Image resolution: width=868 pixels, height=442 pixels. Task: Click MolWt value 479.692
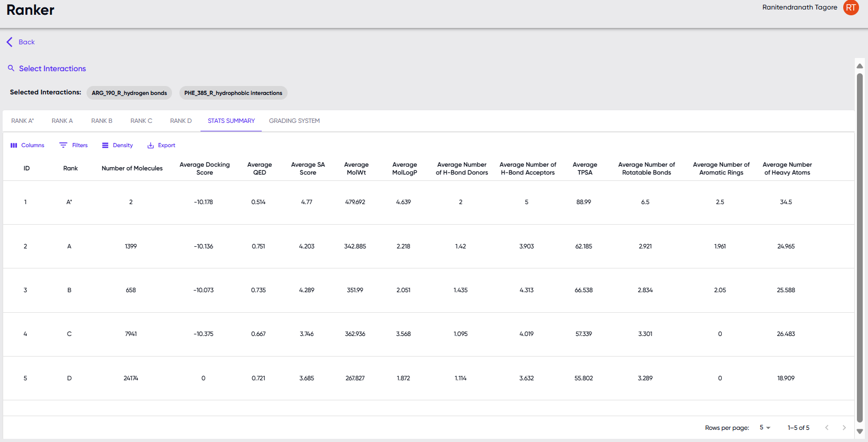[x=355, y=202]
